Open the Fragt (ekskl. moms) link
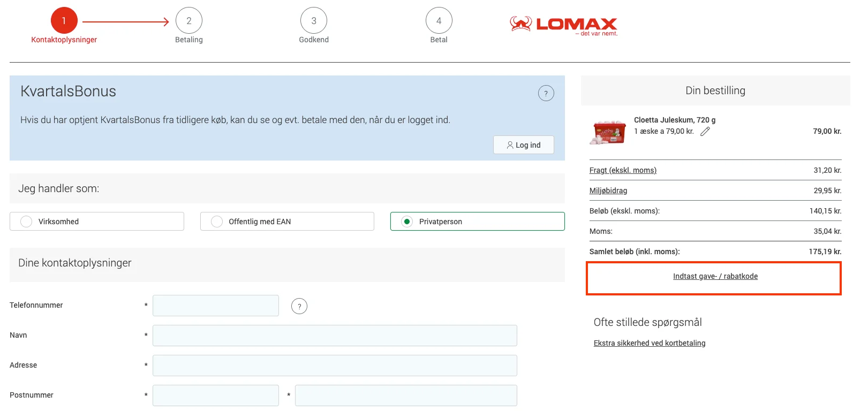This screenshot has width=868, height=411. coord(623,170)
